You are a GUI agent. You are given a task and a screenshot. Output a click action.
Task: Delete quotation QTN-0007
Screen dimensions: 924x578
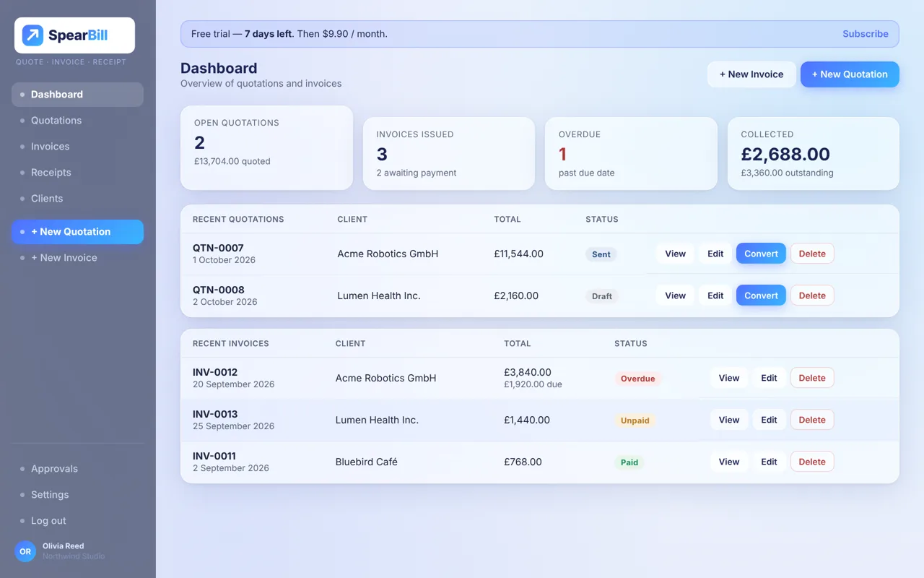click(x=812, y=254)
